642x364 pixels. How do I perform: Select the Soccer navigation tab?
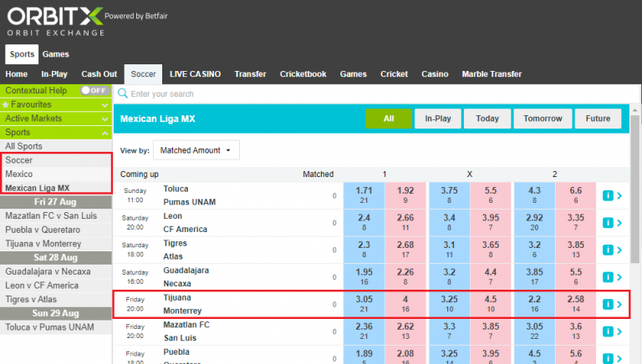pos(143,74)
